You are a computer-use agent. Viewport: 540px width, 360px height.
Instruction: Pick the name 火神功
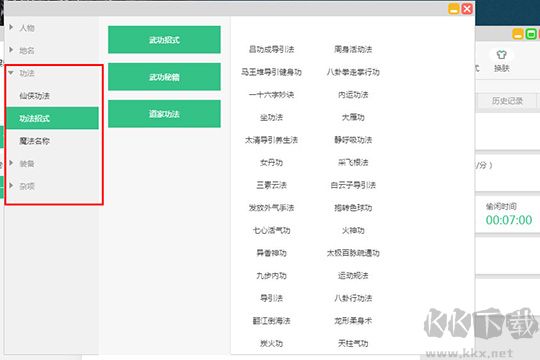pos(353,230)
